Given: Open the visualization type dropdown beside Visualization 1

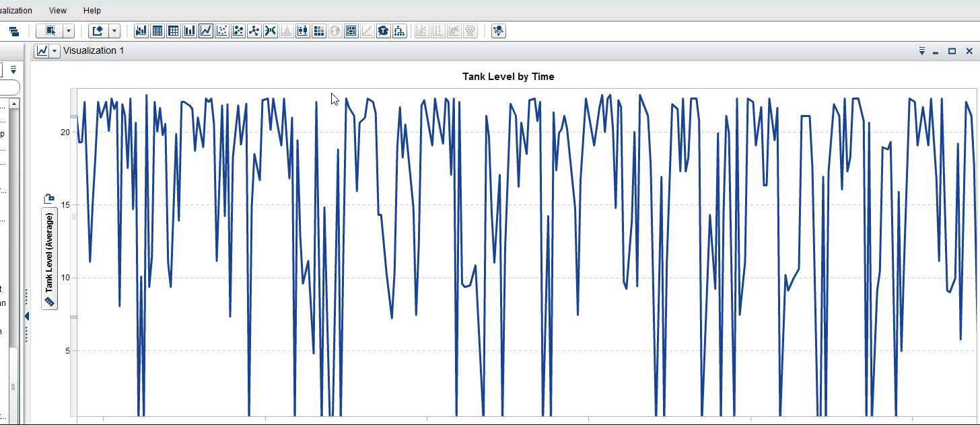Looking at the screenshot, I should (x=55, y=50).
